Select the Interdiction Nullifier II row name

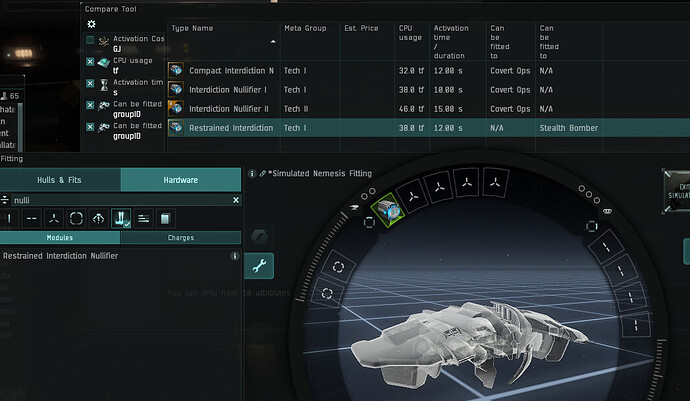pyautogui.click(x=229, y=109)
